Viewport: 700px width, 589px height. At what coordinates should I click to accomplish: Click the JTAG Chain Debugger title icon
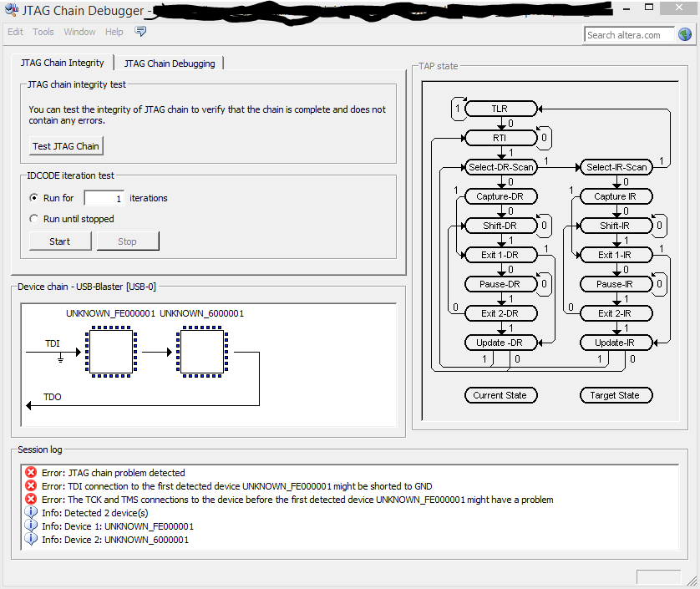tap(12, 10)
